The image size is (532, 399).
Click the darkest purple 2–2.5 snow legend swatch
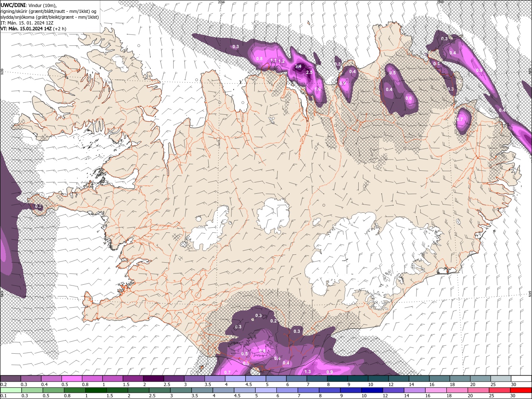tap(153, 379)
